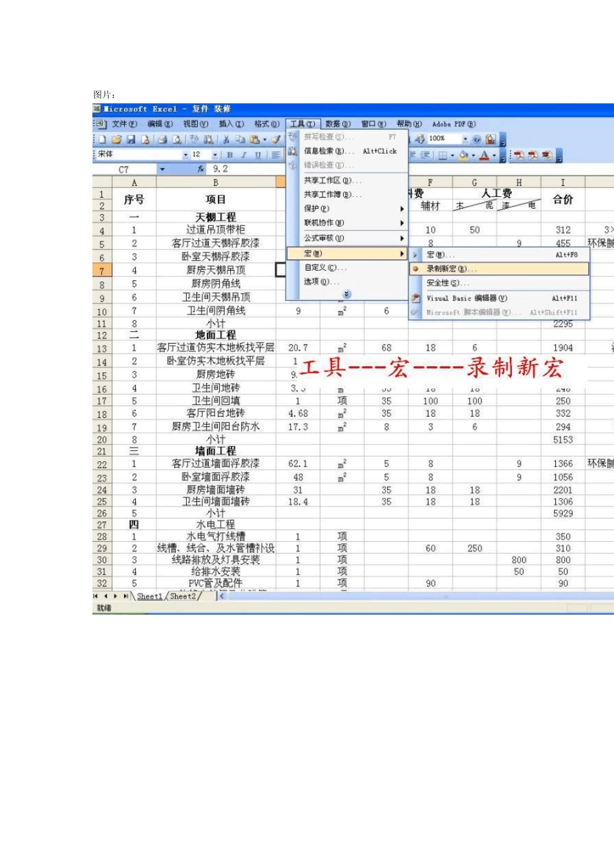Open the Borders dropdown arrow
Image resolution: width=614 pixels, height=868 pixels.
[452, 156]
